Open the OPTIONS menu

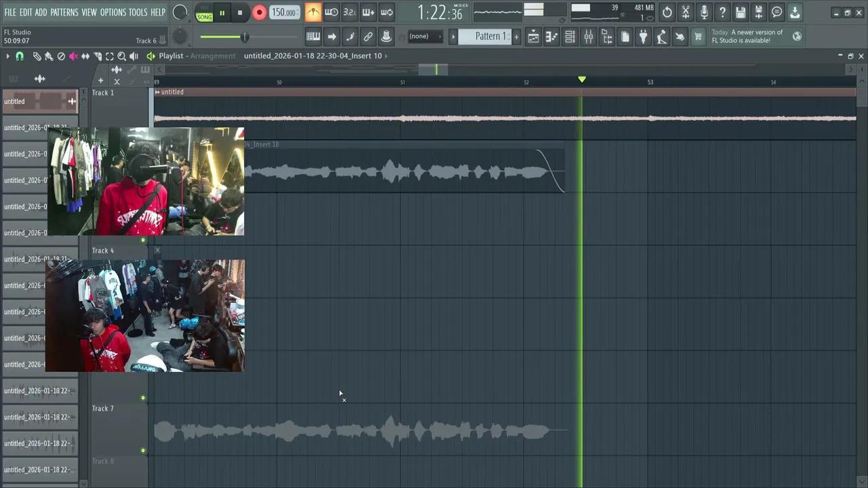tap(113, 12)
